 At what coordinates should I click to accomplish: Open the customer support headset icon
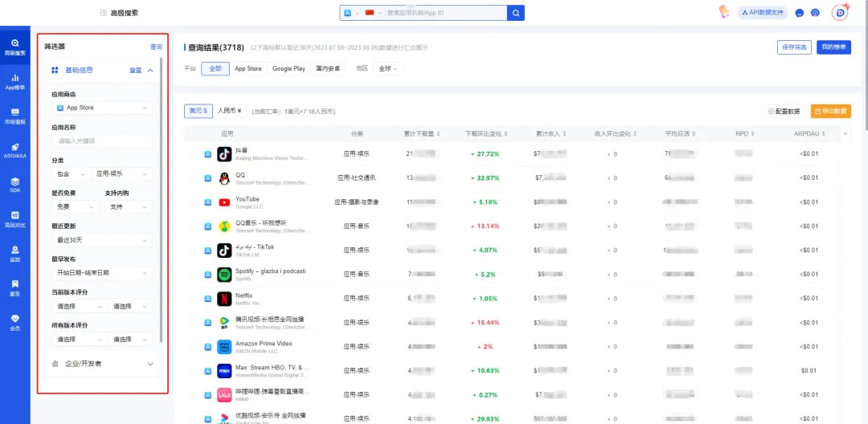pos(815,13)
